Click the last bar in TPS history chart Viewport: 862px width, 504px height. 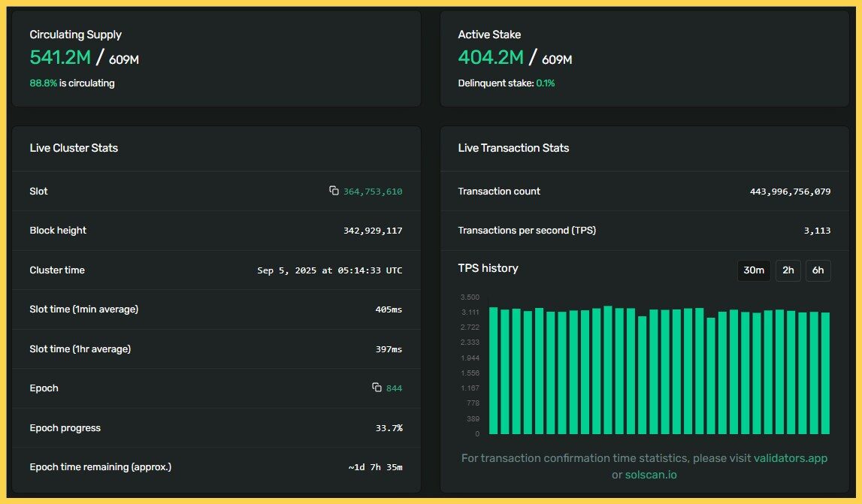(825, 373)
